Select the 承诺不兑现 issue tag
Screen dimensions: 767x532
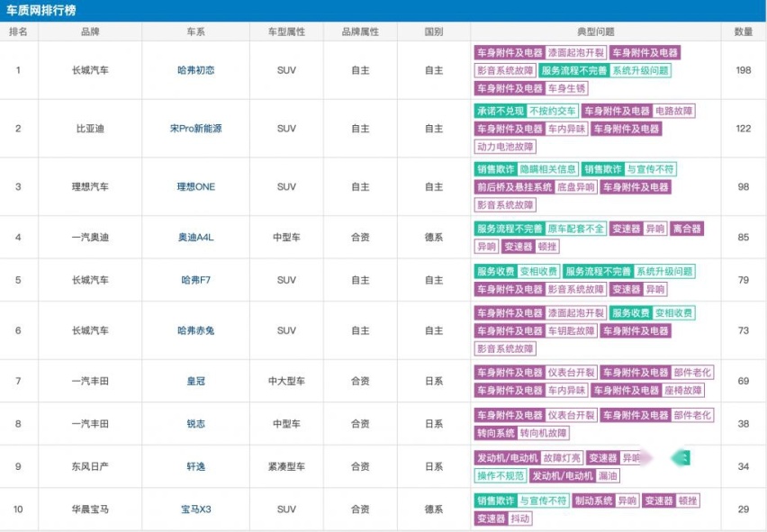pos(501,111)
